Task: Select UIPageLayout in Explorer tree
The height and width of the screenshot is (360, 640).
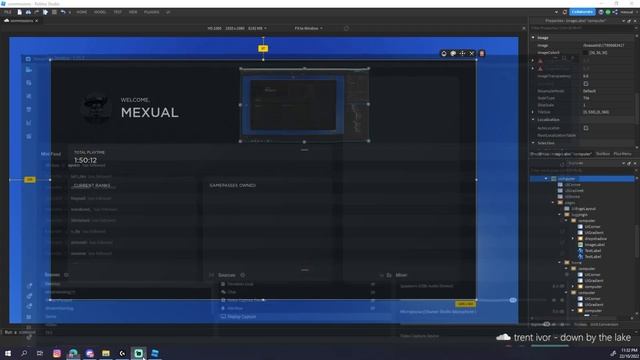Action: click(x=583, y=209)
